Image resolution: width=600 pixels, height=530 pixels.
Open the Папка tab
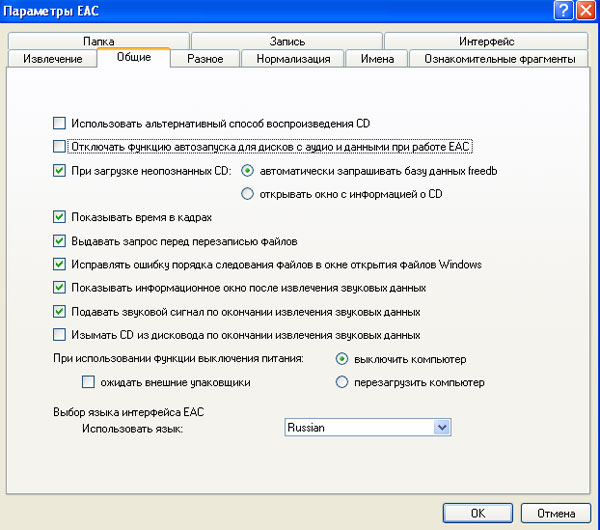(98, 42)
